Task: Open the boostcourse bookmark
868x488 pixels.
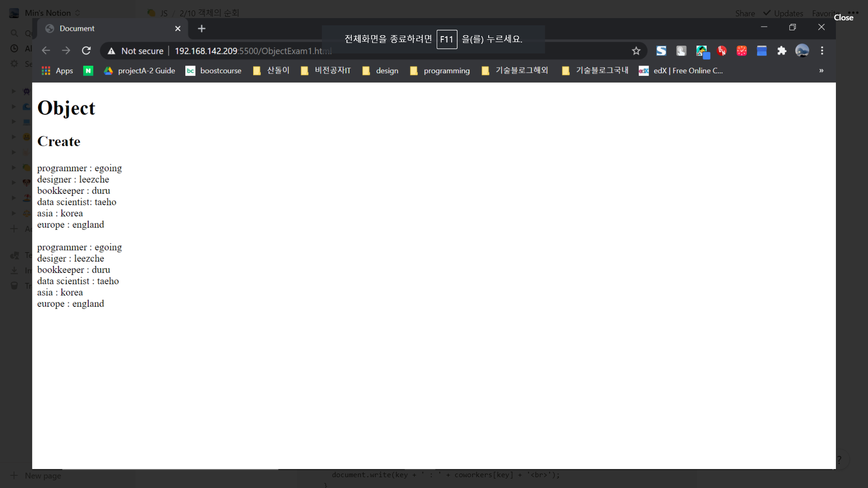Action: click(213, 70)
